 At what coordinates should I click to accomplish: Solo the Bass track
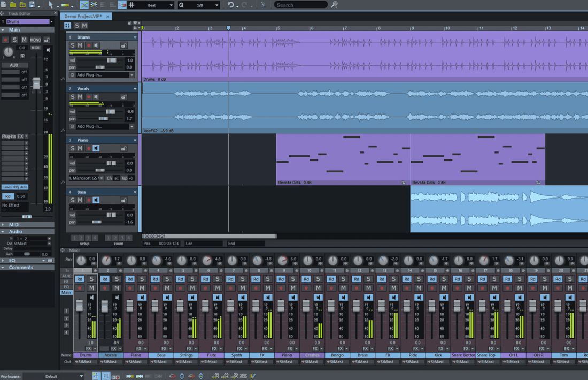click(x=72, y=200)
